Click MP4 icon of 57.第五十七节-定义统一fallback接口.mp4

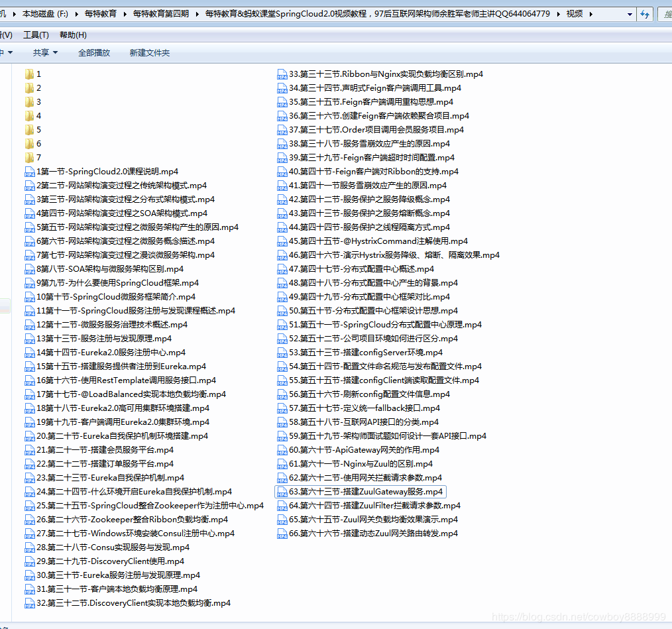[x=282, y=408]
